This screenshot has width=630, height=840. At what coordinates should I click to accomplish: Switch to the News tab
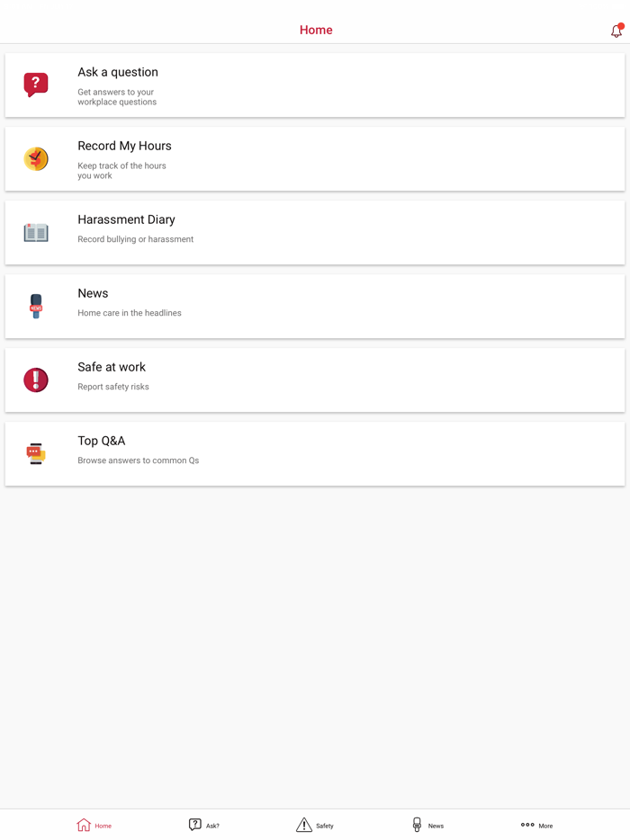[427, 825]
